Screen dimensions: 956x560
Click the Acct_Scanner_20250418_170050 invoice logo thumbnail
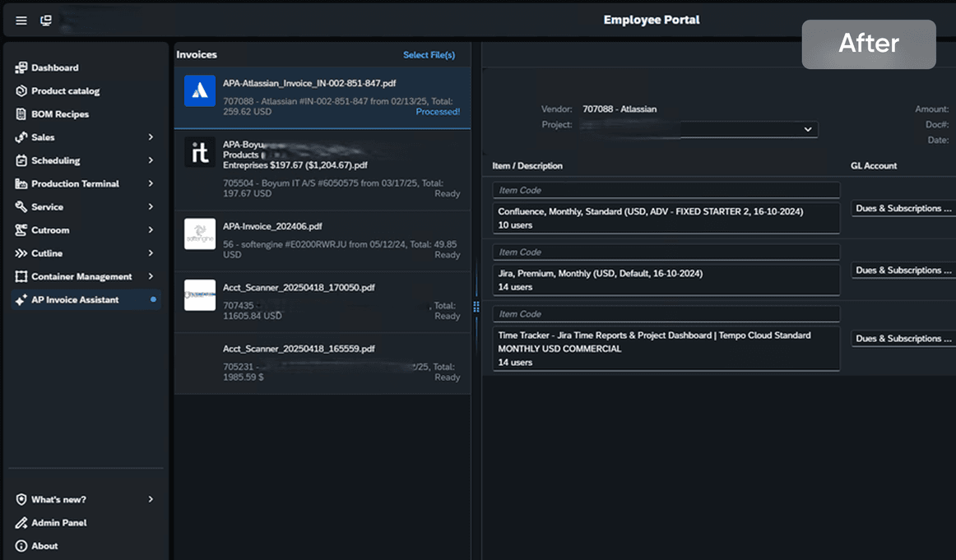coord(200,295)
